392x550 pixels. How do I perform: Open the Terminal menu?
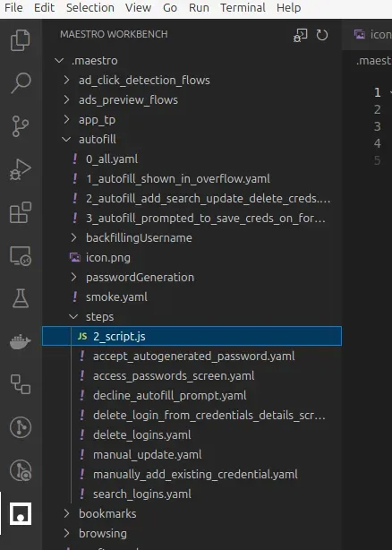[243, 8]
